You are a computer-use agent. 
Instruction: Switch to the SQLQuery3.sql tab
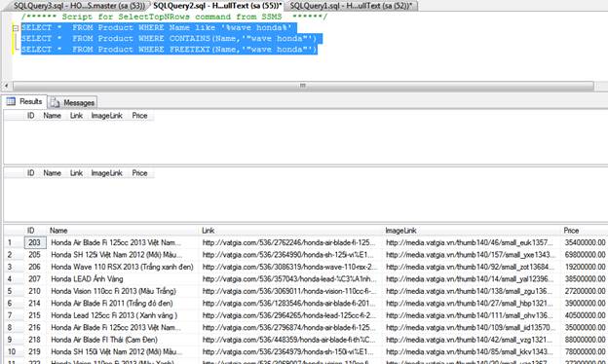pos(79,6)
